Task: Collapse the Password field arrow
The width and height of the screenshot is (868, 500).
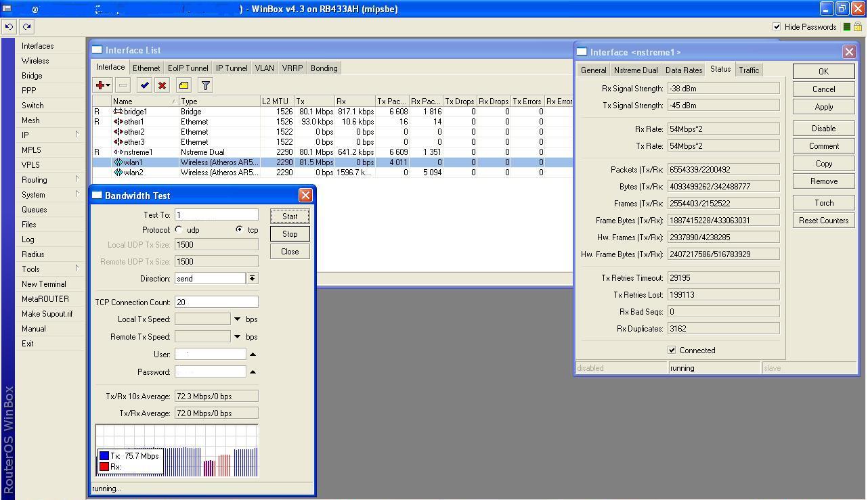Action: 253,372
